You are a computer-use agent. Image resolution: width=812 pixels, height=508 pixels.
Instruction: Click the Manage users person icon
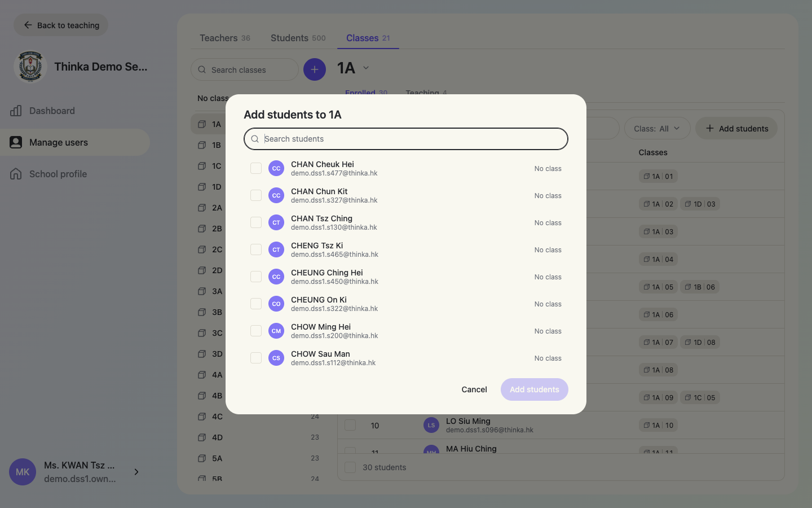point(16,142)
